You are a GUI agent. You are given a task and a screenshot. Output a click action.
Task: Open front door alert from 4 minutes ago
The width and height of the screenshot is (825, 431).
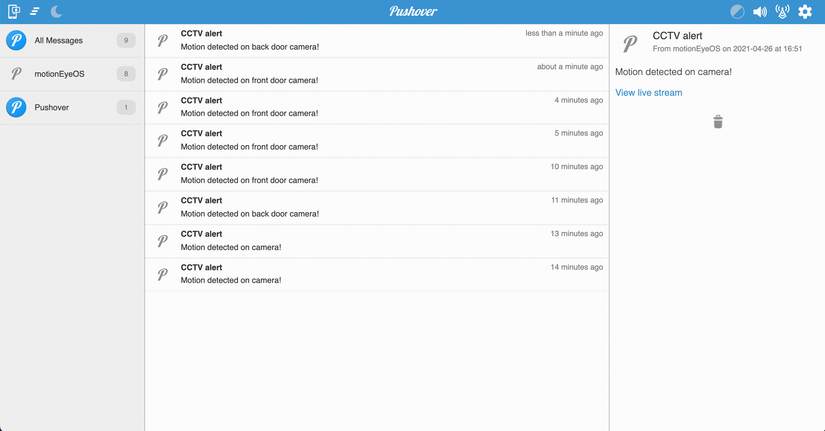click(377, 107)
